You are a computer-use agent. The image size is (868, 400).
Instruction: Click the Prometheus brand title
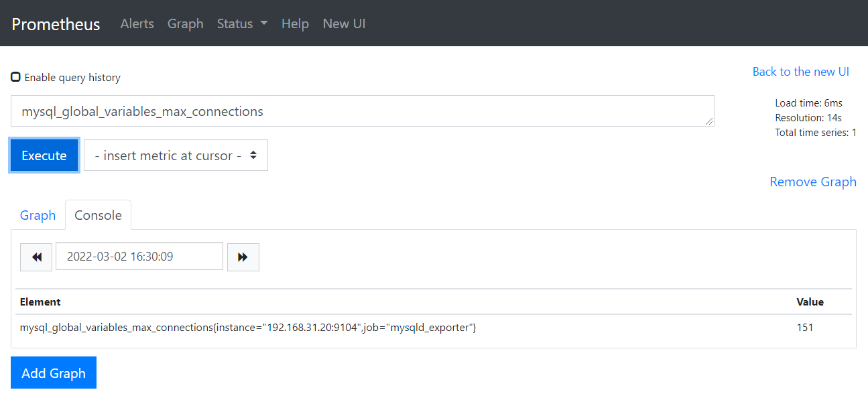pyautogui.click(x=56, y=24)
